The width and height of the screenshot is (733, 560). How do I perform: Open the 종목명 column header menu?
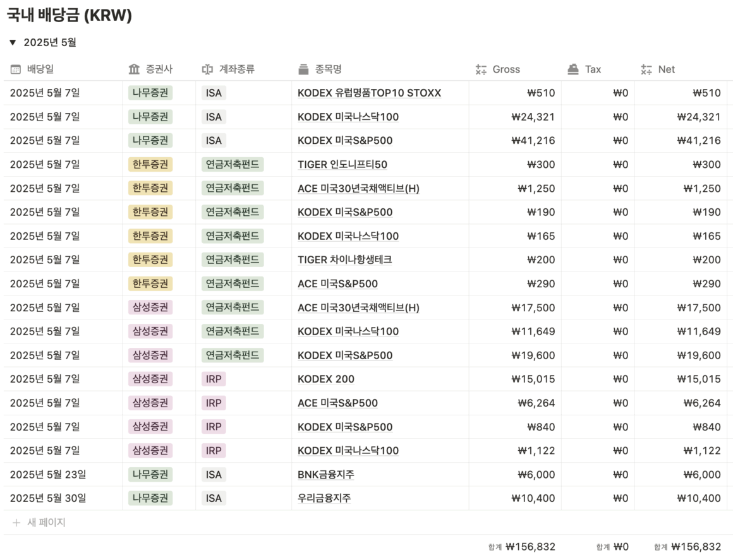click(x=380, y=69)
